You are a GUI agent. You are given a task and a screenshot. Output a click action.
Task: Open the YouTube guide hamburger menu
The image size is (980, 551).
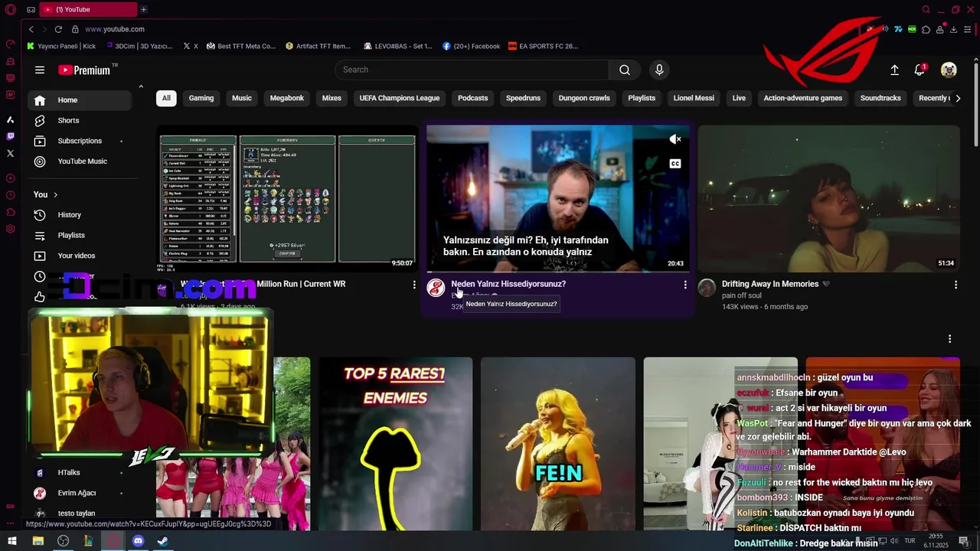(40, 70)
